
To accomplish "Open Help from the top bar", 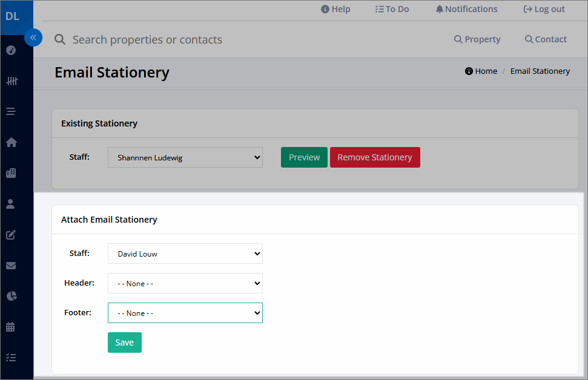I will 335,9.
